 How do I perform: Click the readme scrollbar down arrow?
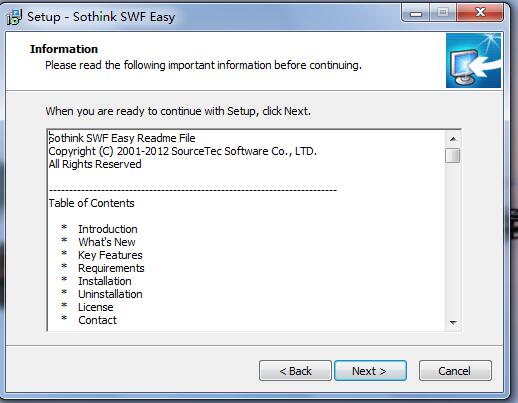[453, 322]
